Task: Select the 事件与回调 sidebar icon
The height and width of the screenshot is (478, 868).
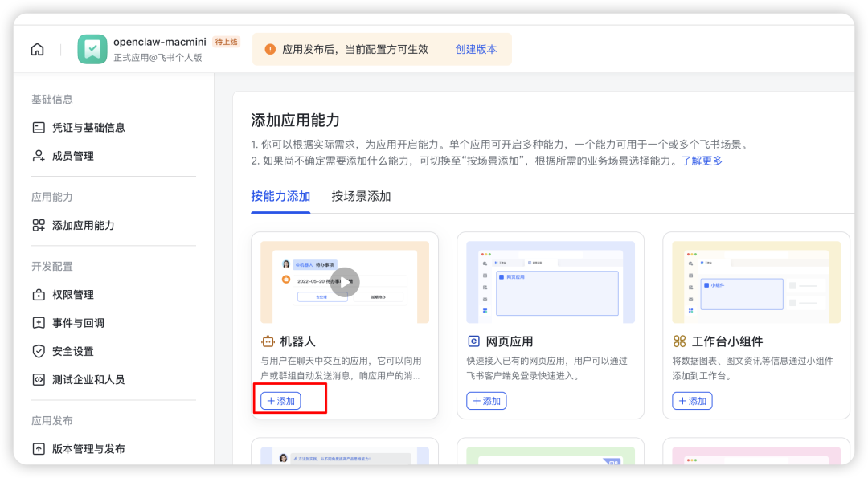Action: point(37,323)
